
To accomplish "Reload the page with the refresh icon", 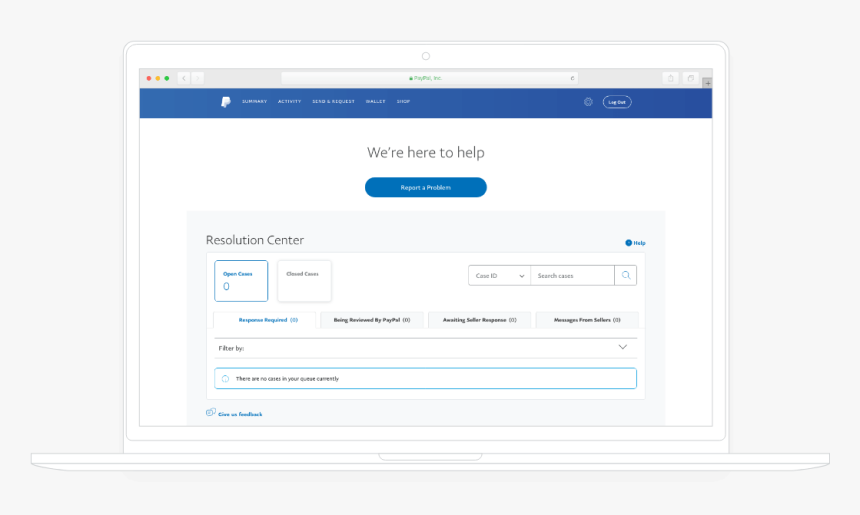I will click(573, 78).
